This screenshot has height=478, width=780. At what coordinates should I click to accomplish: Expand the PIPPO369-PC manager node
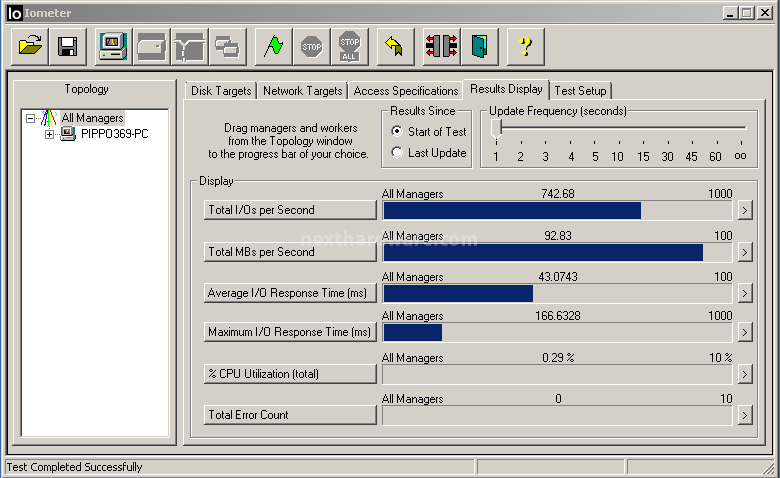pos(49,134)
